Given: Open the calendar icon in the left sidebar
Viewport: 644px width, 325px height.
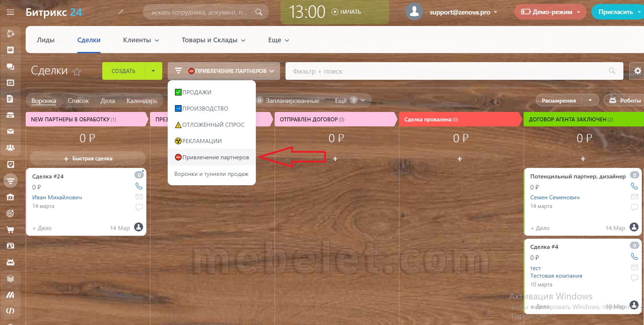Looking at the screenshot, I should coord(10,82).
